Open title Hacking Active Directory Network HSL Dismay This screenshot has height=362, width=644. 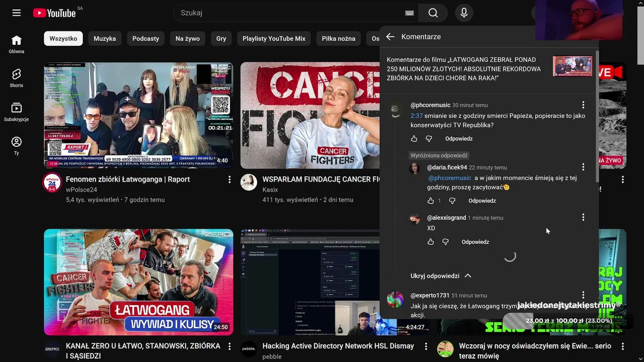338,346
